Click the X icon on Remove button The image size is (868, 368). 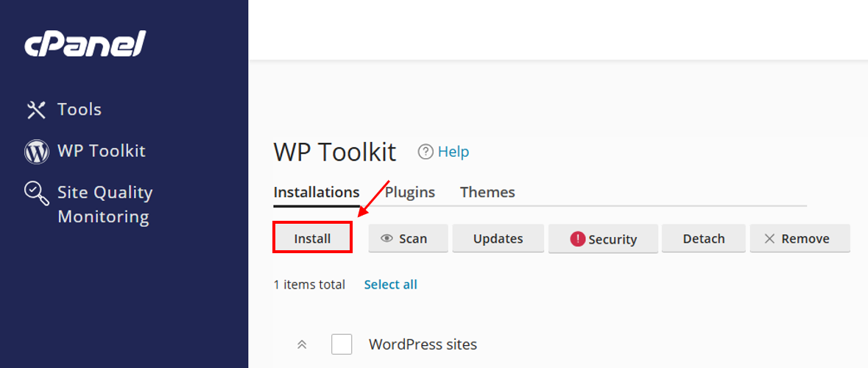pos(769,238)
